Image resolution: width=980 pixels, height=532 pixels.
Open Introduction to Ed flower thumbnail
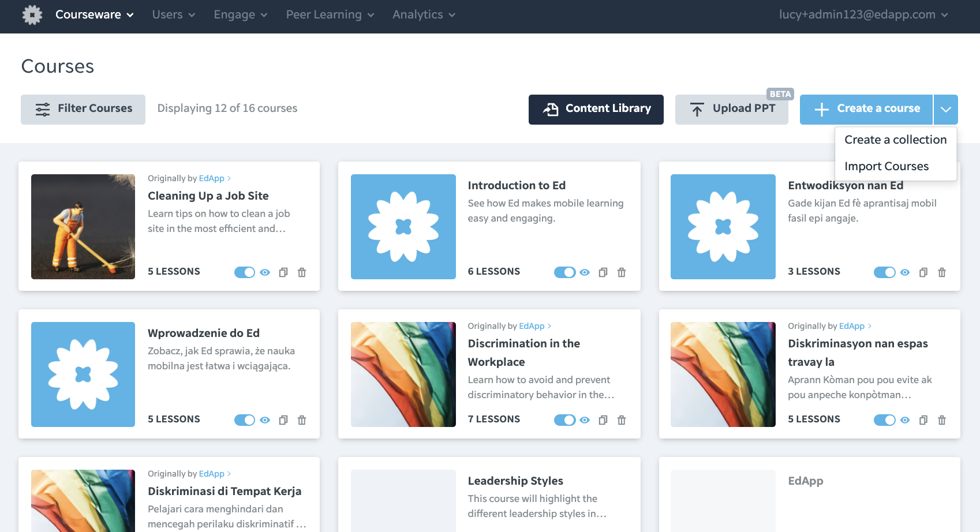tap(403, 227)
